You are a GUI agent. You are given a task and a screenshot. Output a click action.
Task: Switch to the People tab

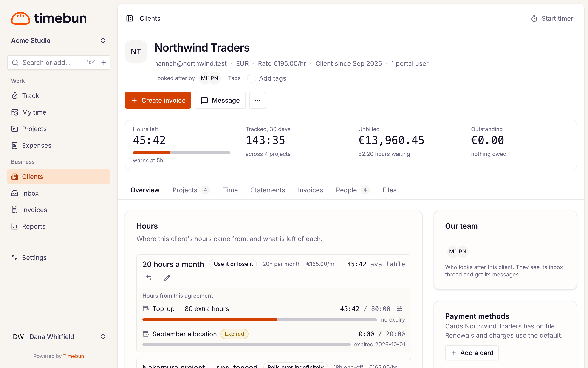[353, 190]
